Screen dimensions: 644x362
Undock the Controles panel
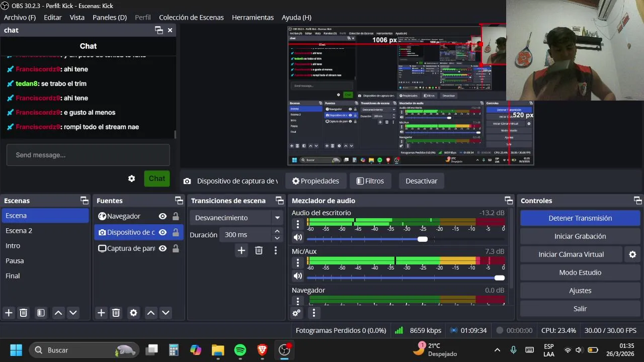[x=637, y=201]
